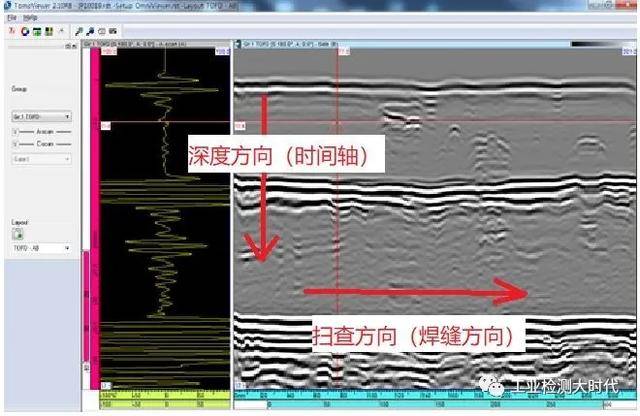Click the TOFD B-scan view title bar

coord(430,44)
